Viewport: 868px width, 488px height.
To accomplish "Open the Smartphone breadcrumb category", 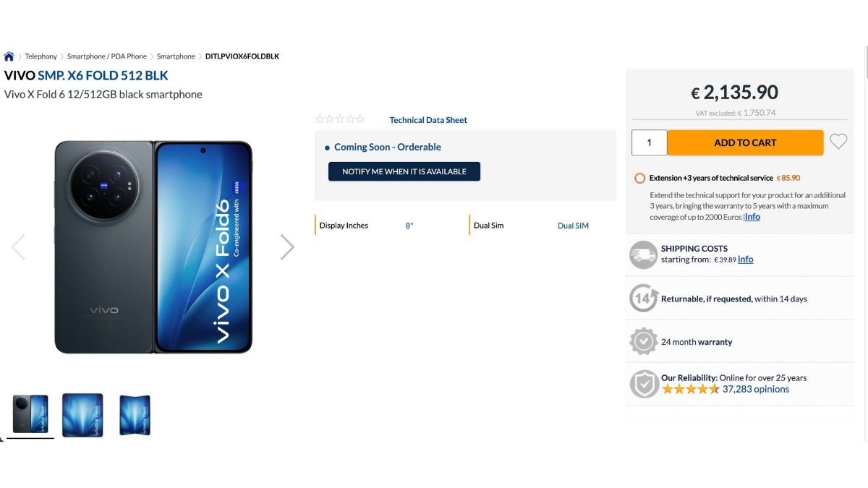I will tap(176, 56).
